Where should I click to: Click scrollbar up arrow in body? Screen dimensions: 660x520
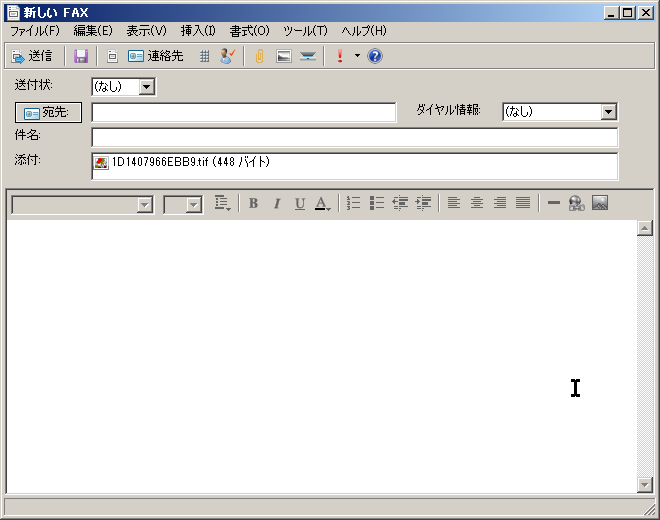click(644, 228)
